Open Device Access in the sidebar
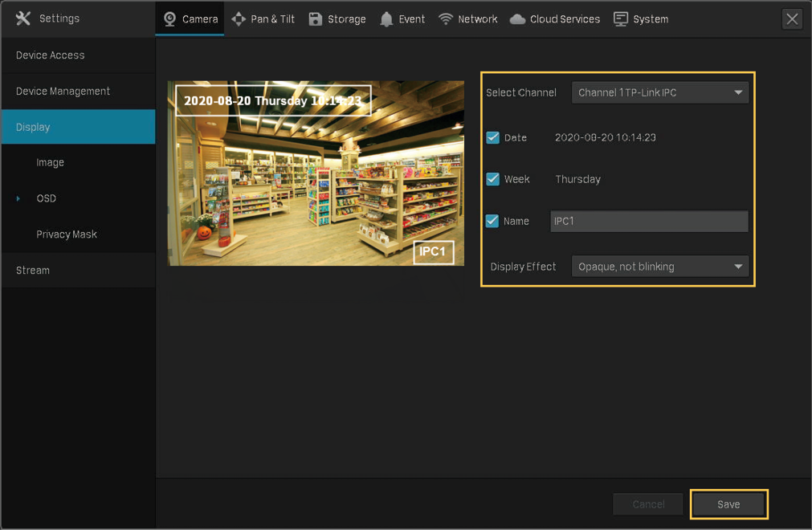The image size is (812, 530). pos(78,55)
